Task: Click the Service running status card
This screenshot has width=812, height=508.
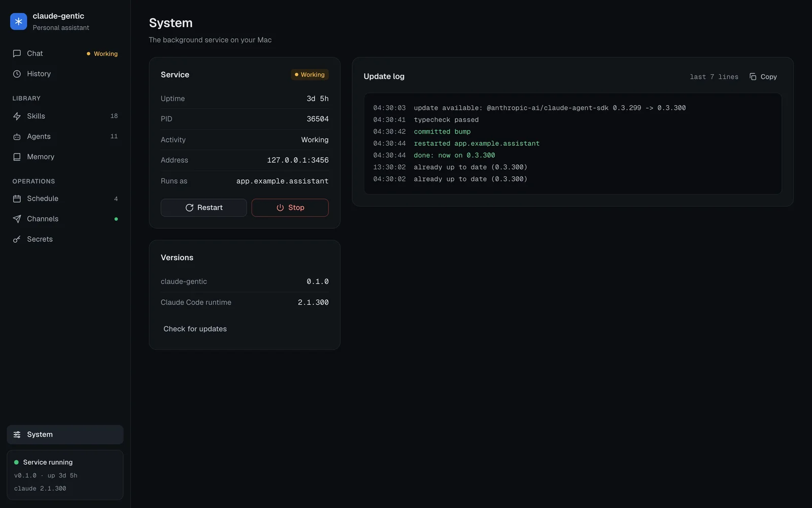Action: pos(65,475)
